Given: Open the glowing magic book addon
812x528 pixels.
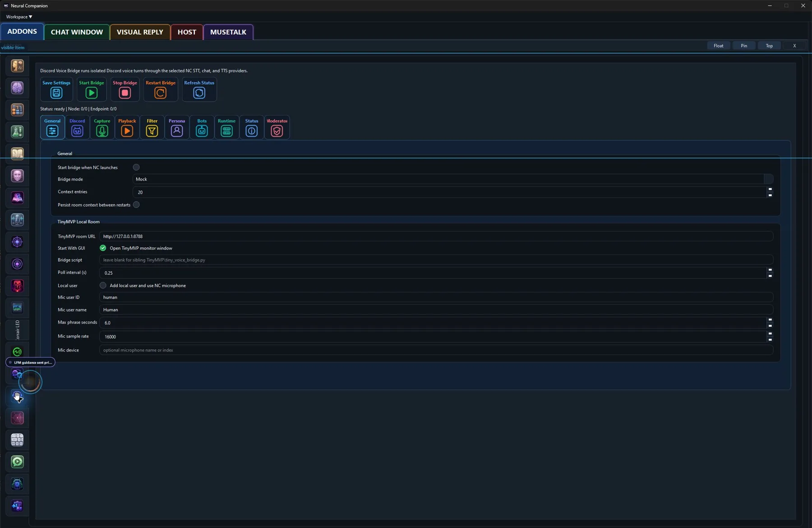Looking at the screenshot, I should [17, 198].
